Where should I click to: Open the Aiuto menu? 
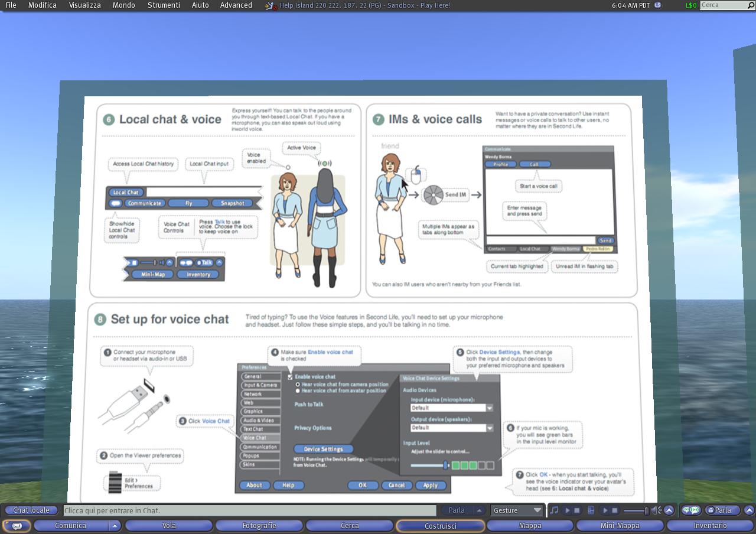[x=200, y=5]
